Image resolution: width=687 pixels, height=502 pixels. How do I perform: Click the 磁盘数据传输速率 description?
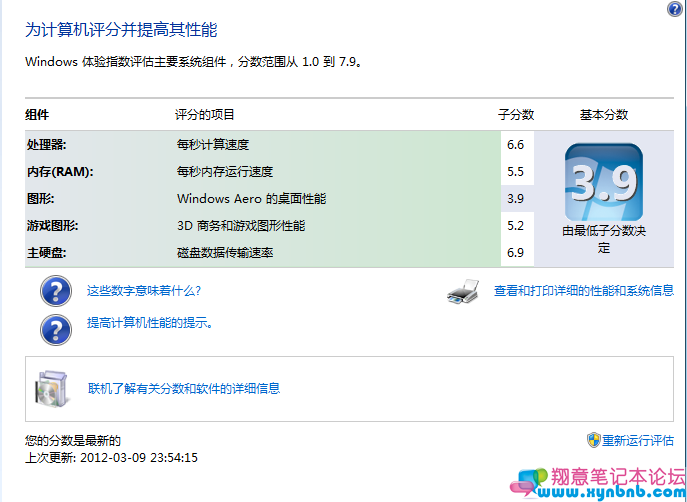(225, 253)
